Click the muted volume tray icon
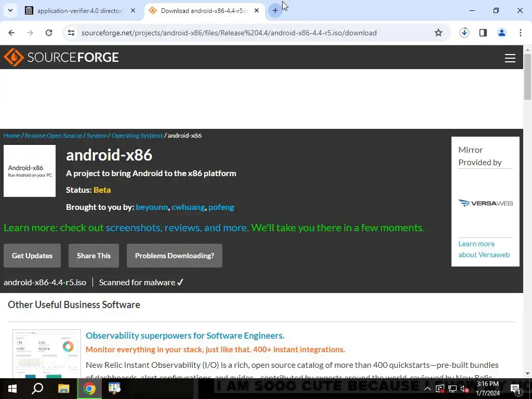 (465, 389)
